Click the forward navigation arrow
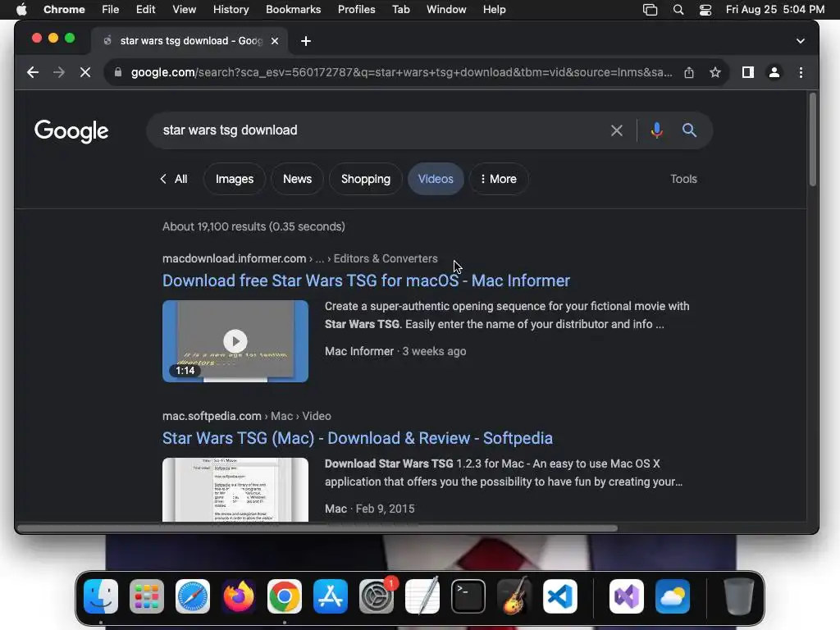 point(59,72)
